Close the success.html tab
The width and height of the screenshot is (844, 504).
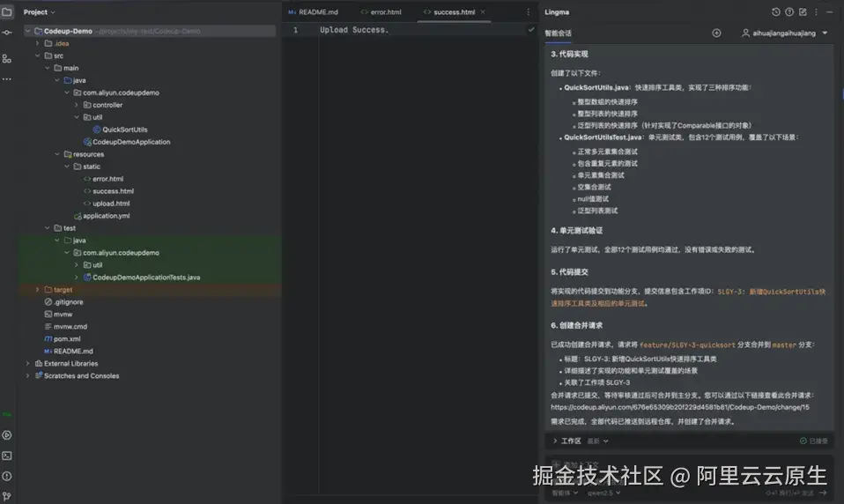pos(483,11)
